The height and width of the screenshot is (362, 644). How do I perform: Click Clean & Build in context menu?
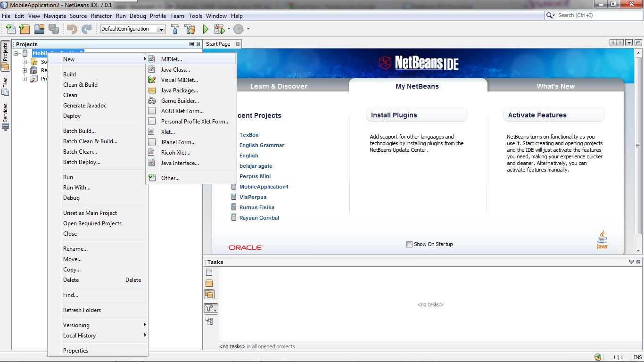click(x=98, y=85)
